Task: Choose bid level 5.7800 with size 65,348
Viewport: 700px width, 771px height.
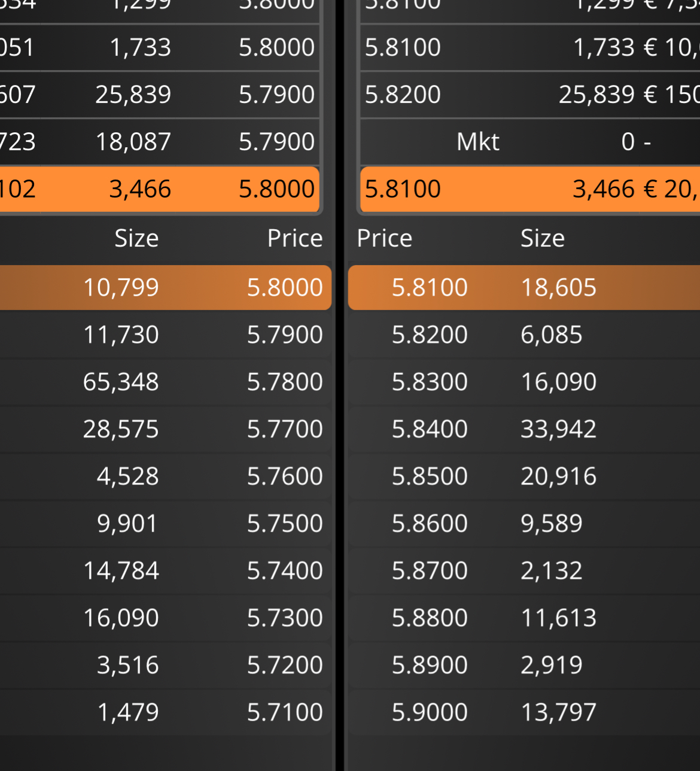Action: click(166, 382)
